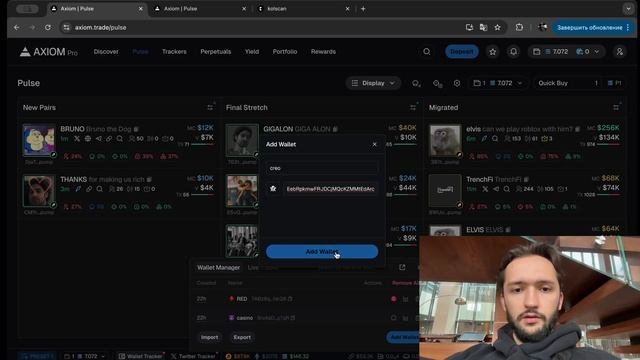Select PRESET 1 in bottom bar
640x360 pixels.
38,356
